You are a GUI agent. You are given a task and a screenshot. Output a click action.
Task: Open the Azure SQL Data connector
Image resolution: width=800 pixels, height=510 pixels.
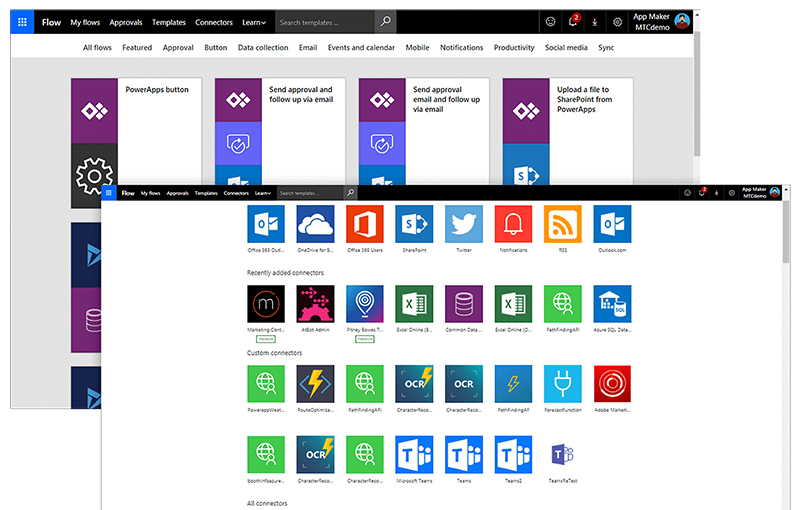click(612, 305)
